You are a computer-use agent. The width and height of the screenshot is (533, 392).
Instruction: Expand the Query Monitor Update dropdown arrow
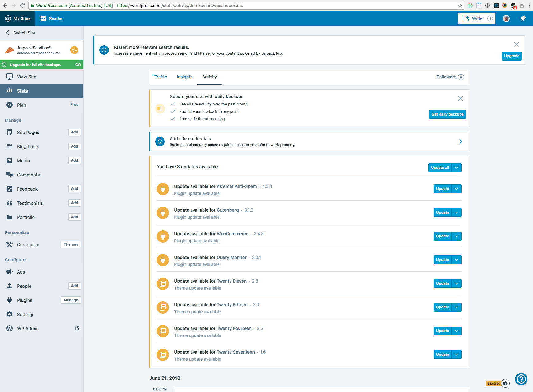pyautogui.click(x=456, y=260)
